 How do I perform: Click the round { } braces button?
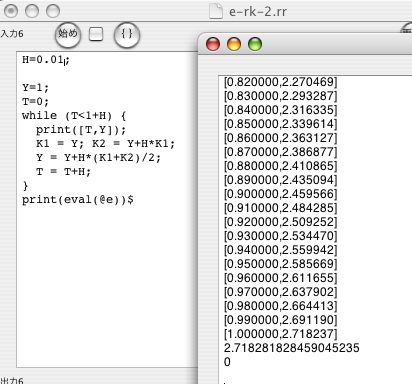point(127,34)
